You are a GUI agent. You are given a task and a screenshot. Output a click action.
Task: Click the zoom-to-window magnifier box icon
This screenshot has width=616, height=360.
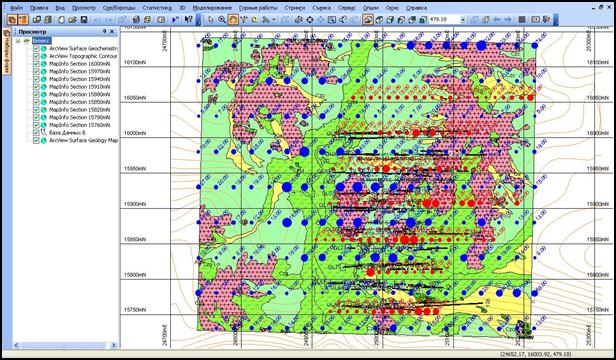(332, 19)
